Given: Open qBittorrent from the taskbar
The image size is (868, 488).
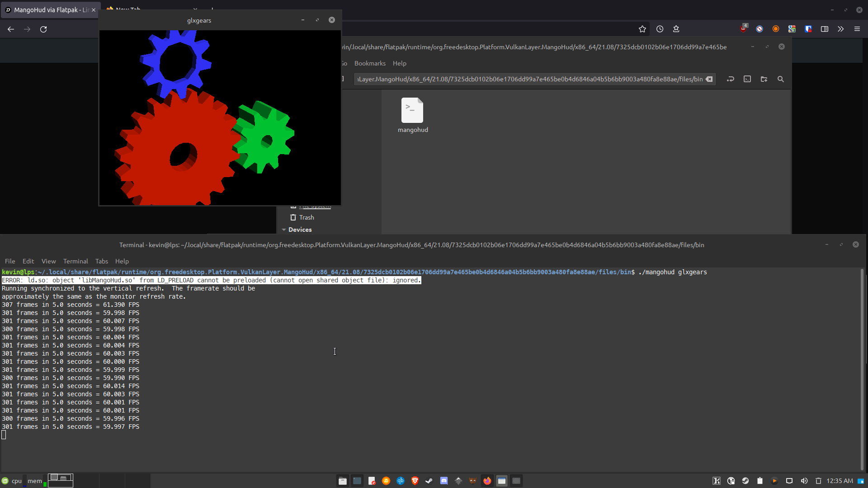Looking at the screenshot, I should pos(401,481).
